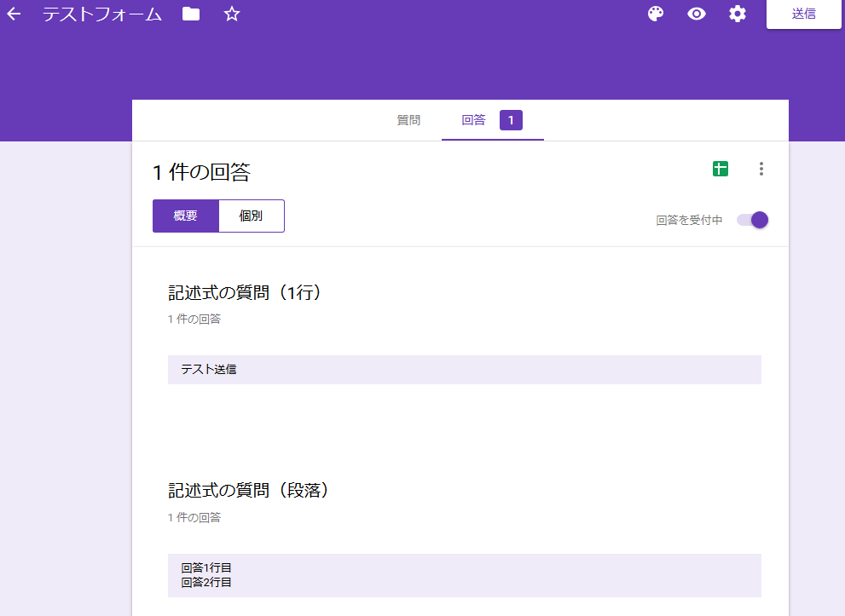The width and height of the screenshot is (845, 616).
Task: Create spreadsheet with green Sheets icon
Action: point(720,169)
